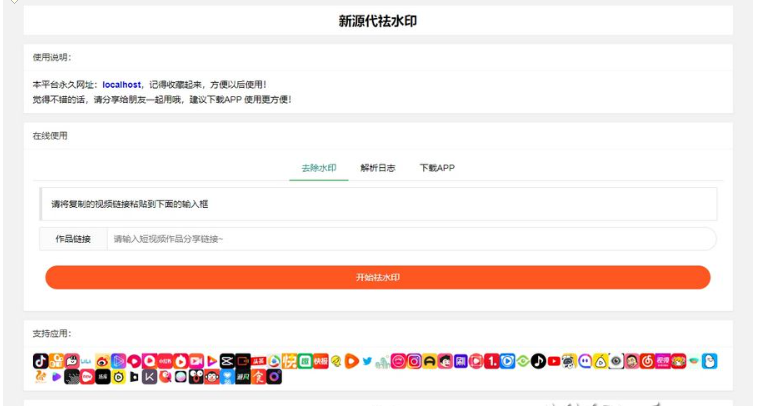Focus the 作品链接 share link input field
Viewport: 764px width, 406px height.
410,239
